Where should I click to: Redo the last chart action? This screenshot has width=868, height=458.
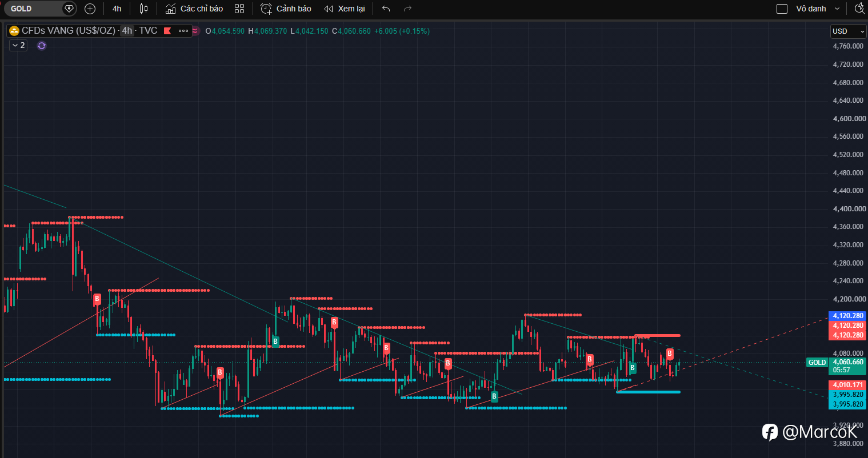tap(407, 9)
